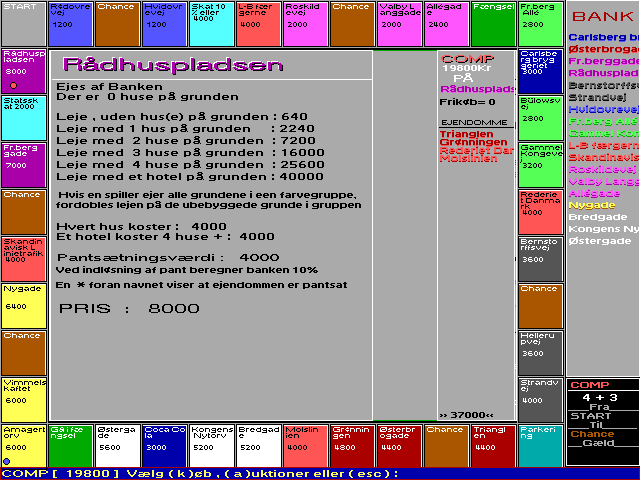Select the Østerbrogade 4400 board square
Image resolution: width=640 pixels, height=480 pixels.
pos(399,446)
